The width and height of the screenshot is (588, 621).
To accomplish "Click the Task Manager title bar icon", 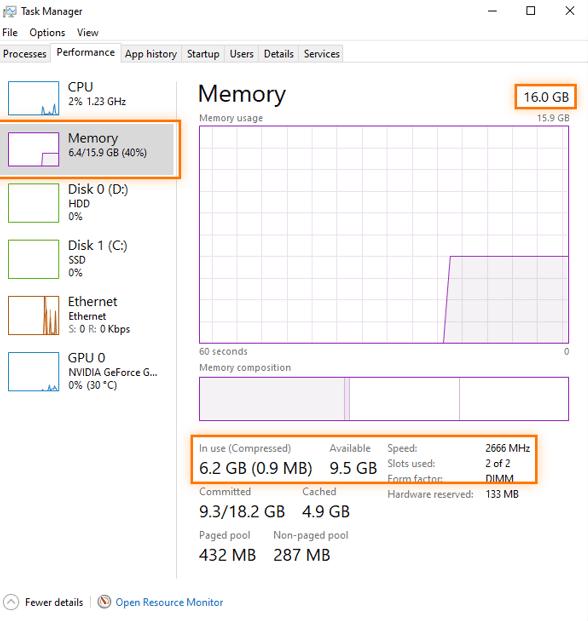I will (9, 11).
